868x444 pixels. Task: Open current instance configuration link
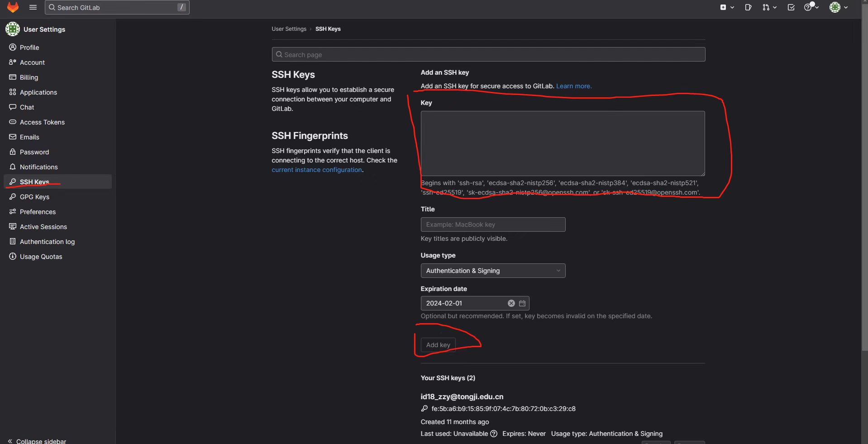pyautogui.click(x=316, y=170)
